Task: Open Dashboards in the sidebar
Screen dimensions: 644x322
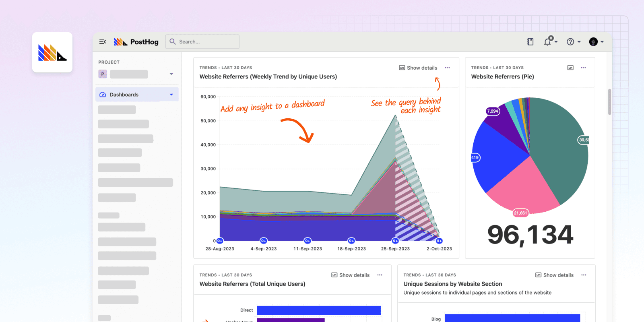Action: click(137, 95)
